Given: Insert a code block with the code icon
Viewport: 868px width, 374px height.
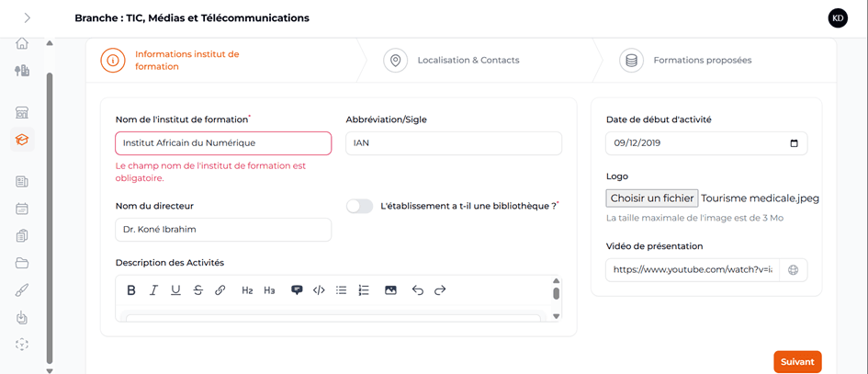Looking at the screenshot, I should (x=319, y=289).
